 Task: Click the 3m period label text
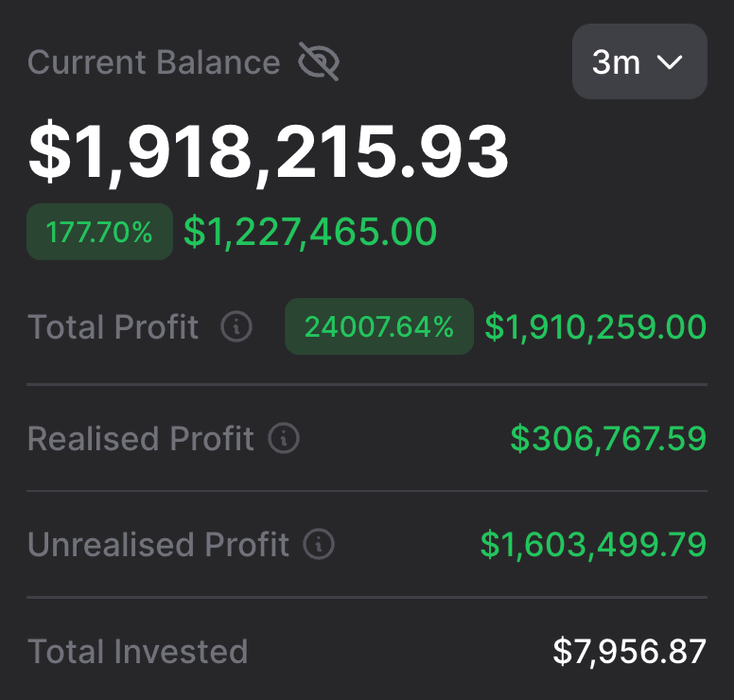(616, 62)
